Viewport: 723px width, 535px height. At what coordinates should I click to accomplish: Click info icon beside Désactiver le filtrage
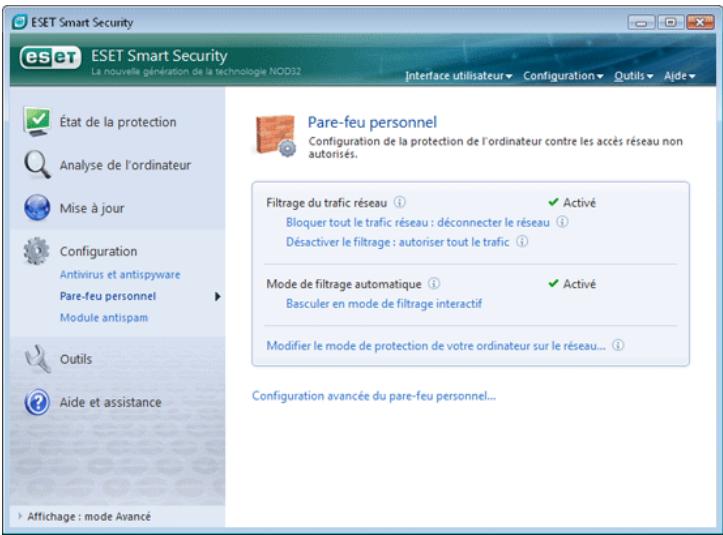tap(522, 242)
